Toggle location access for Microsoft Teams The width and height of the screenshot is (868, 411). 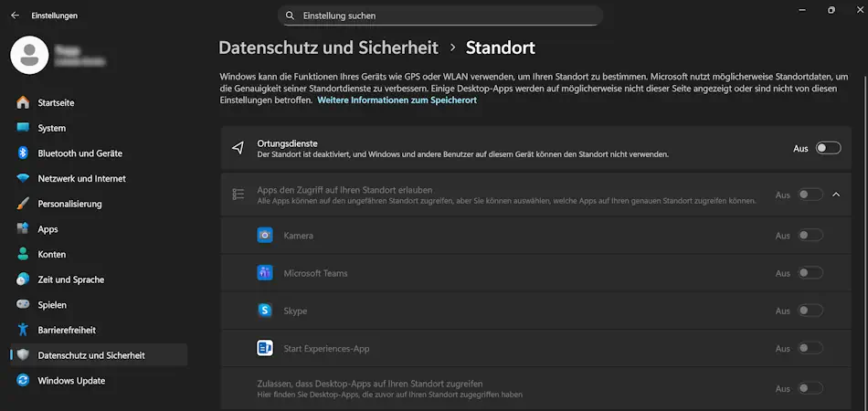click(x=810, y=273)
